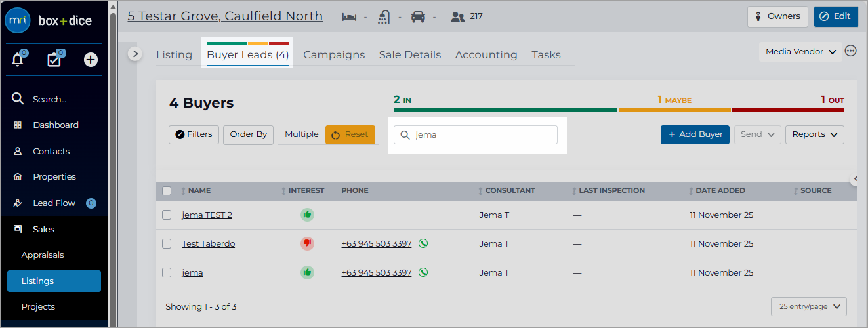Click the Multiple link
Image resolution: width=868 pixels, height=328 pixels.
coord(302,134)
